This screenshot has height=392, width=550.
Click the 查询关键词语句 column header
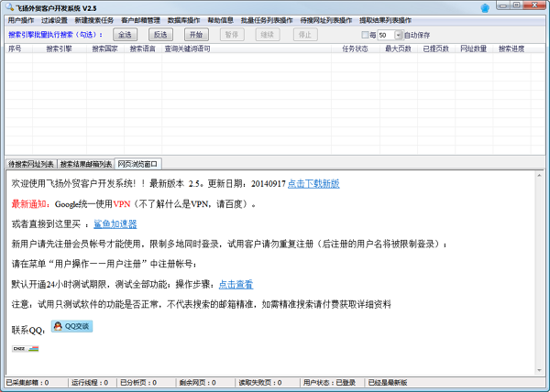click(247, 49)
